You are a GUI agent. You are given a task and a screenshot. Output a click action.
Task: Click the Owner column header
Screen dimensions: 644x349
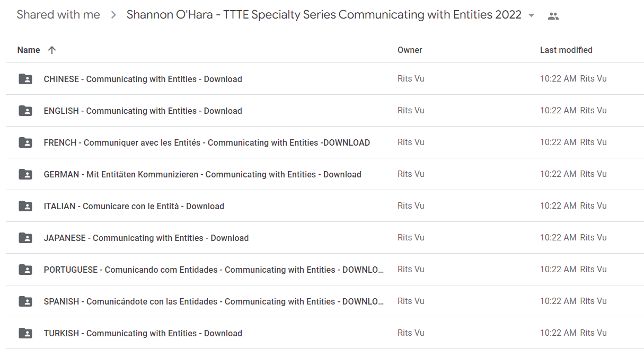tap(410, 50)
